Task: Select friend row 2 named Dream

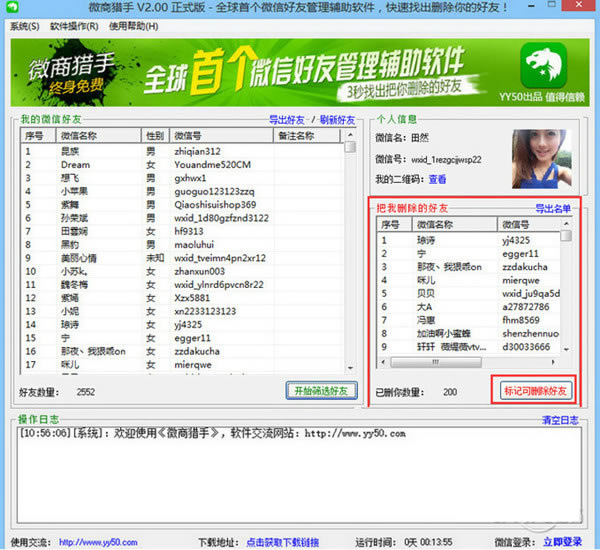Action: pos(183,165)
